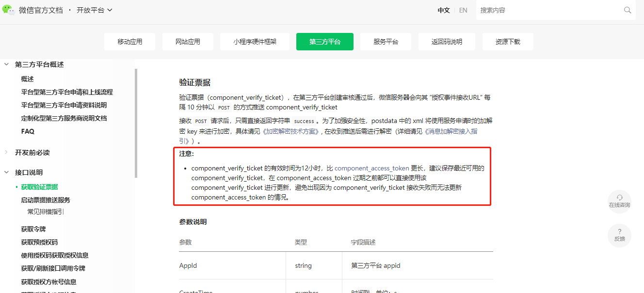644x293 pixels.
Task: Click the 参数 column header
Action: click(185, 242)
